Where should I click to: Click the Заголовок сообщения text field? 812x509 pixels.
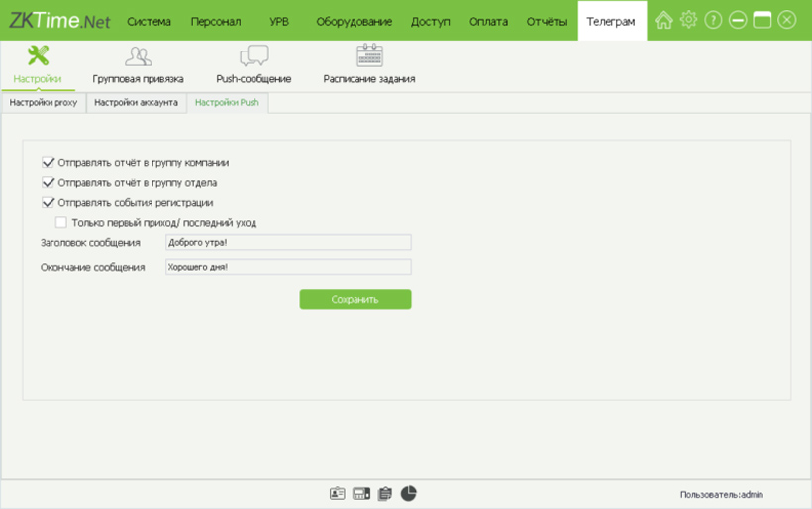pyautogui.click(x=287, y=242)
